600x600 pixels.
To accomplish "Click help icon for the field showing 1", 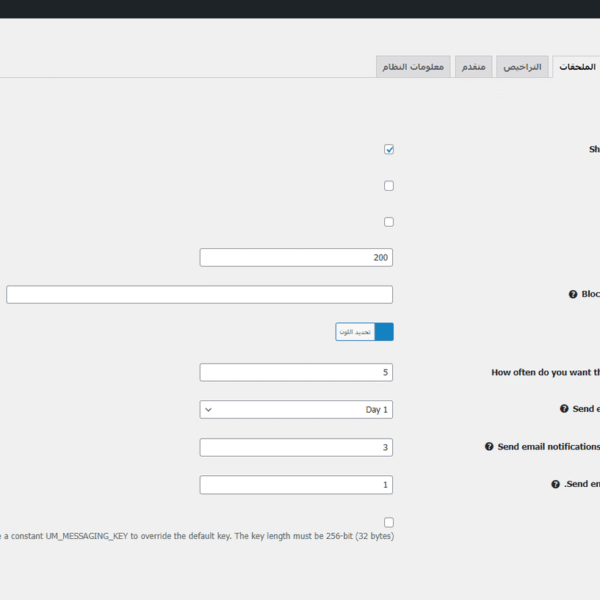I will (555, 484).
